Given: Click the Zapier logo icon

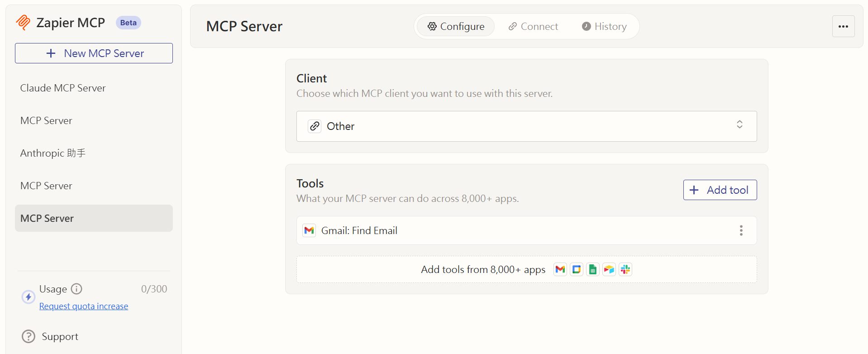Looking at the screenshot, I should [23, 22].
